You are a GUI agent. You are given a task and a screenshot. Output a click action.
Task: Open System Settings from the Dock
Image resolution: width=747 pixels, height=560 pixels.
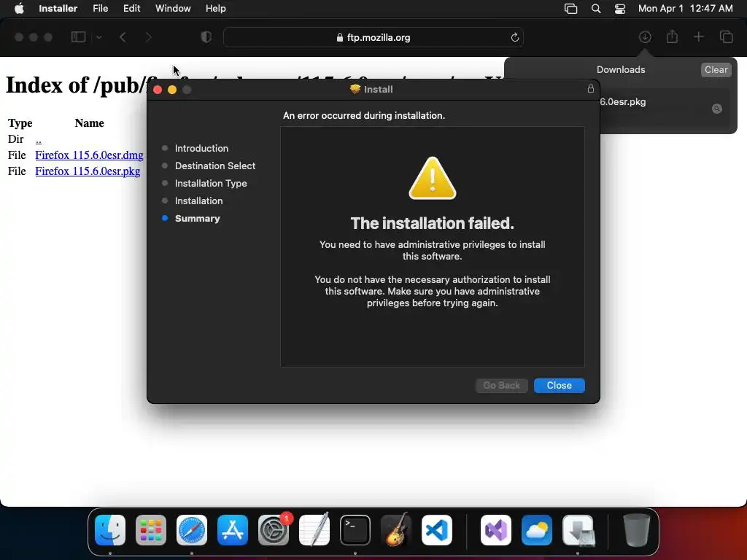274,530
